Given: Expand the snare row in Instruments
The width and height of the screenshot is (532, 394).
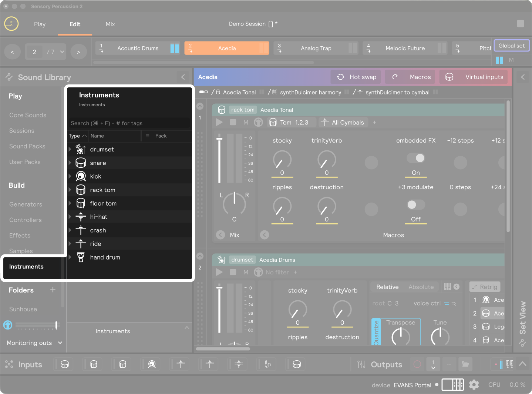Looking at the screenshot, I should [70, 163].
